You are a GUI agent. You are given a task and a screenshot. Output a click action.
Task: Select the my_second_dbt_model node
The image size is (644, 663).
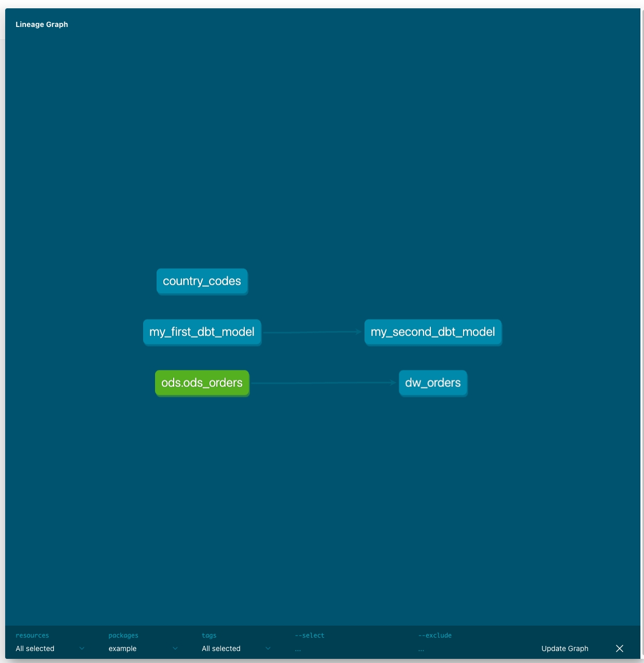pos(433,332)
